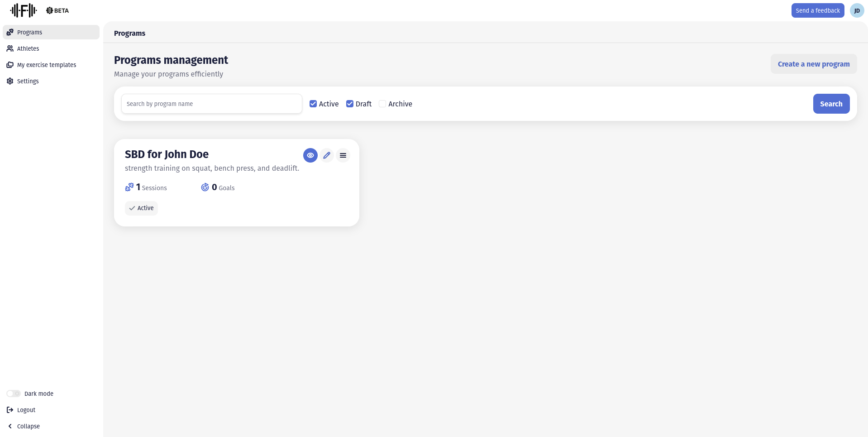Collapse the sidebar navigation
The image size is (868, 437).
[24, 426]
